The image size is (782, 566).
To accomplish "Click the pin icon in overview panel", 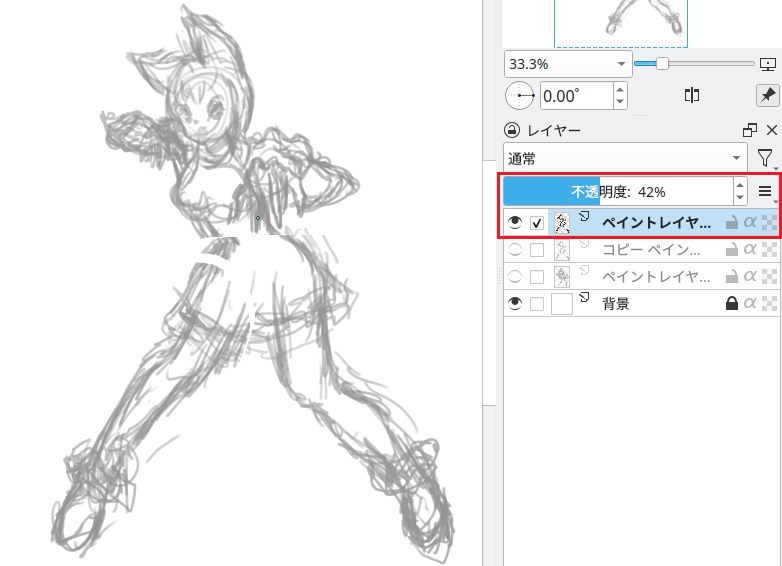I will [767, 95].
